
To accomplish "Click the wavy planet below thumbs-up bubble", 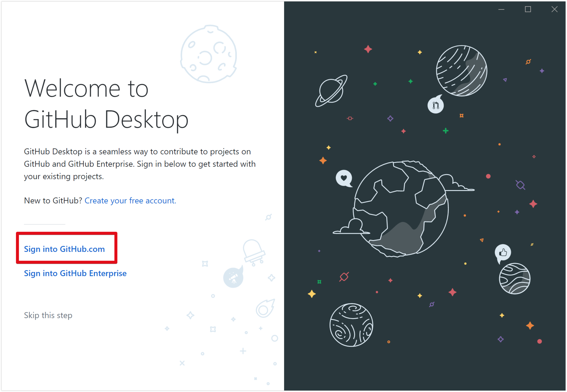I will click(x=514, y=278).
